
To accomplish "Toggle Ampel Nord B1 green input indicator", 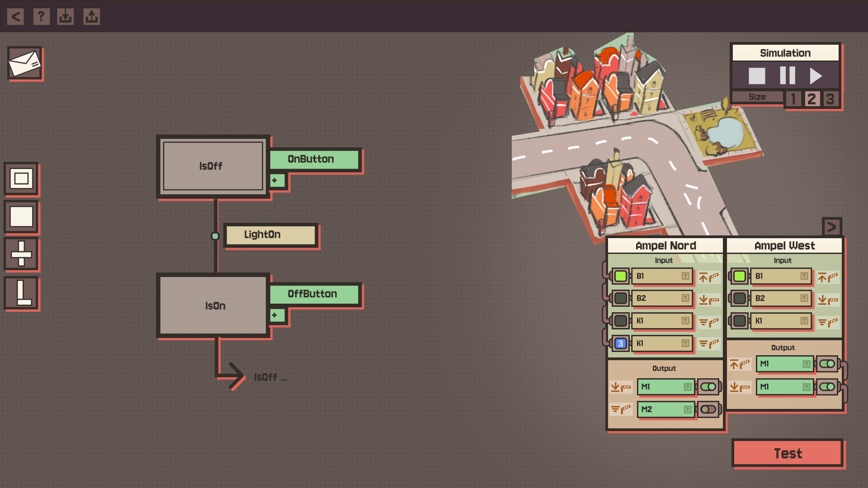I will pos(620,276).
